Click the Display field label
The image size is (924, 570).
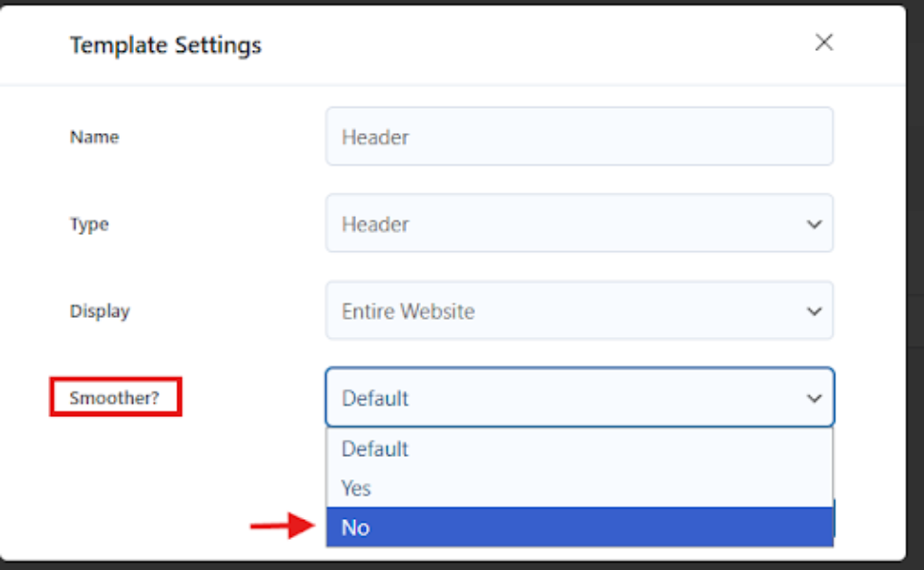point(99,311)
